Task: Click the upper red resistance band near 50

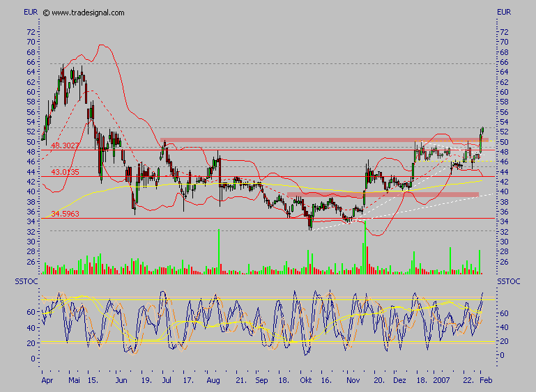Action: click(321, 140)
